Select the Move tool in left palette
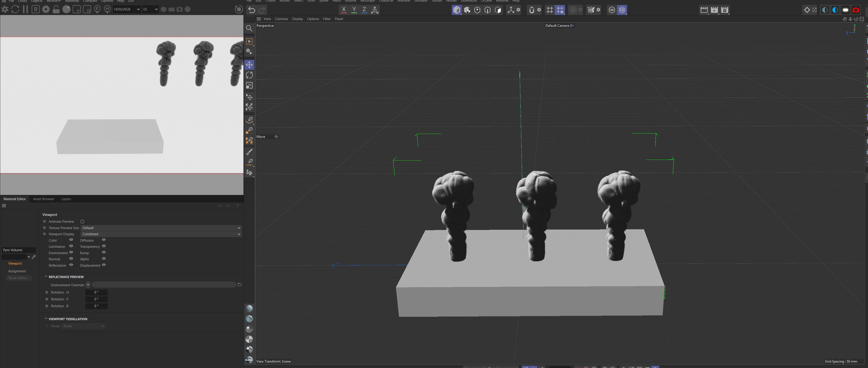 (x=249, y=65)
